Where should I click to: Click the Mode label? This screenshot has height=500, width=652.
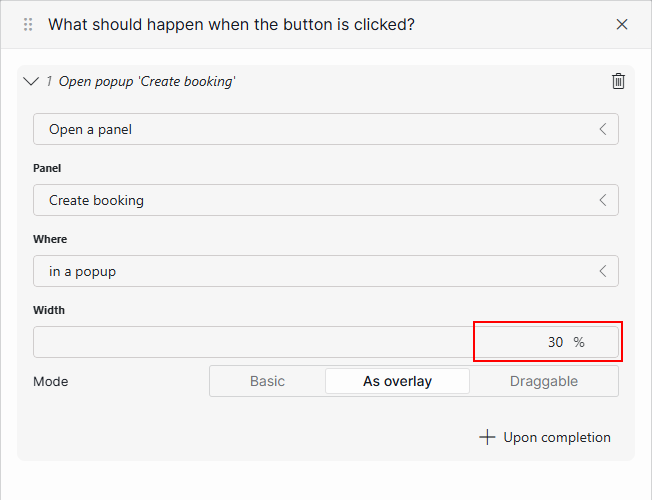pyautogui.click(x=51, y=381)
